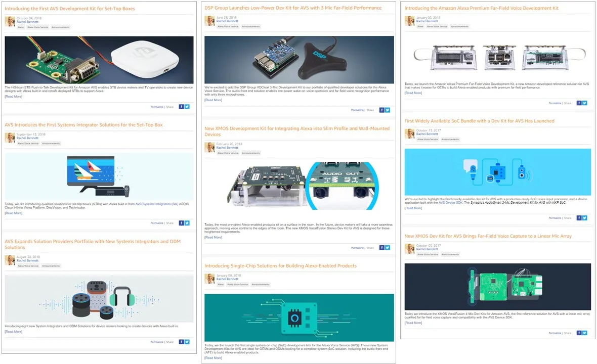Open the teal single-chip illustration
Image resolution: width=597 pixels, height=364 pixels.
tap(300, 317)
